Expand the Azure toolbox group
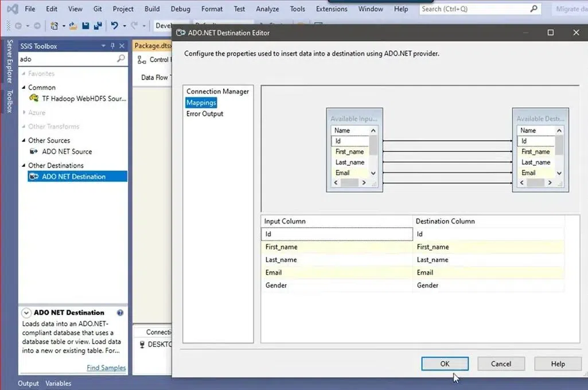Viewport: 588px width, 390px height. (24, 113)
